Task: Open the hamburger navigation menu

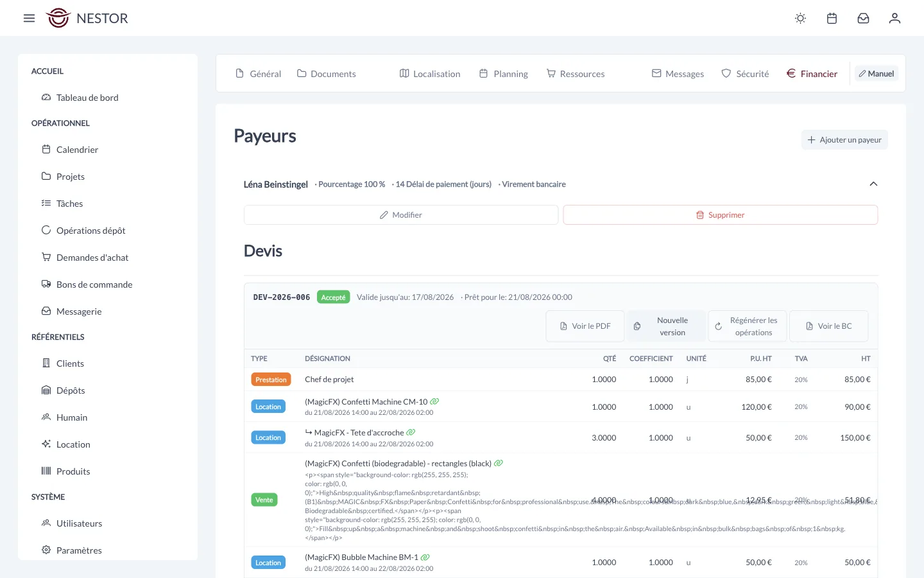Action: (x=29, y=18)
